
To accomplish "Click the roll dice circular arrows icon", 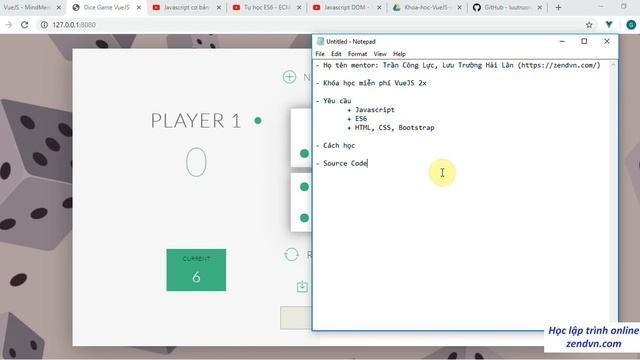I will click(x=291, y=255).
